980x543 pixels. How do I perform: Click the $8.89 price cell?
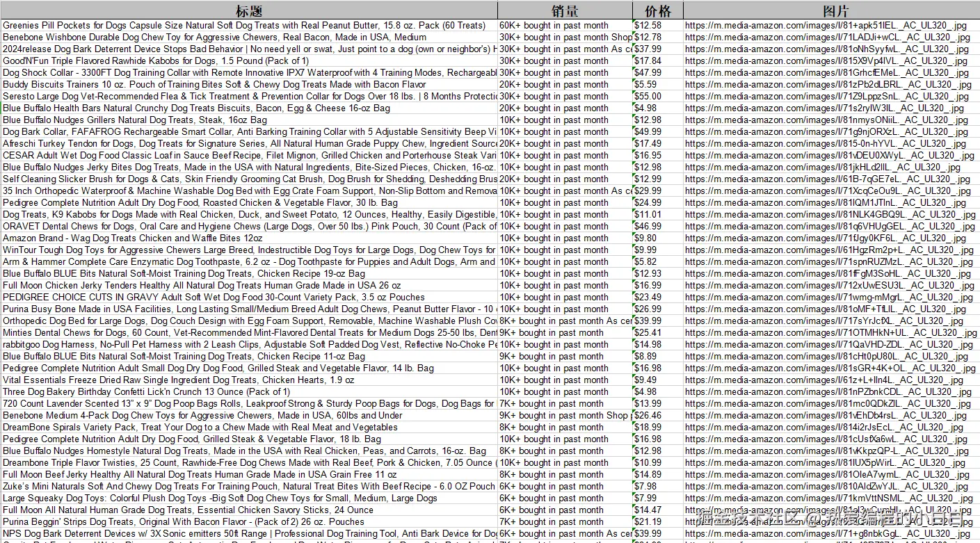coord(658,357)
